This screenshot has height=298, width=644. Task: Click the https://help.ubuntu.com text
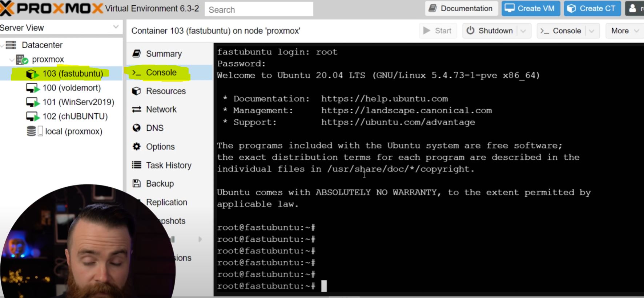coord(385,99)
